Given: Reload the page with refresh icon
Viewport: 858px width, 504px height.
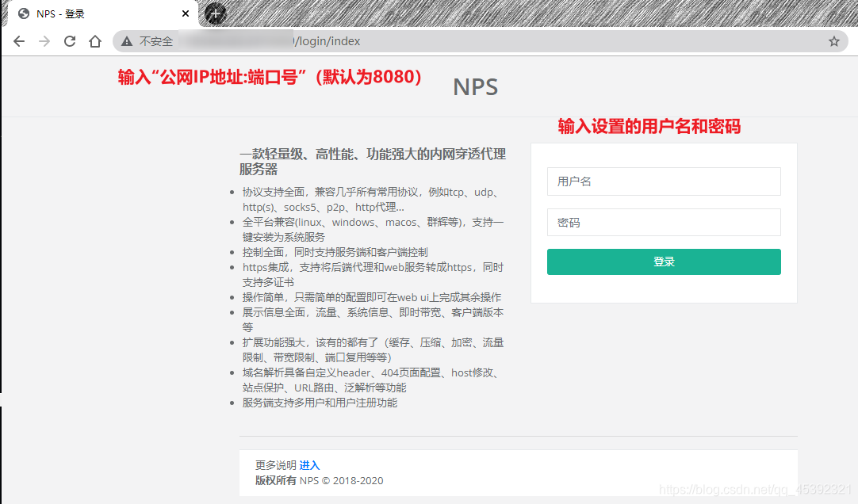Looking at the screenshot, I should pyautogui.click(x=70, y=41).
